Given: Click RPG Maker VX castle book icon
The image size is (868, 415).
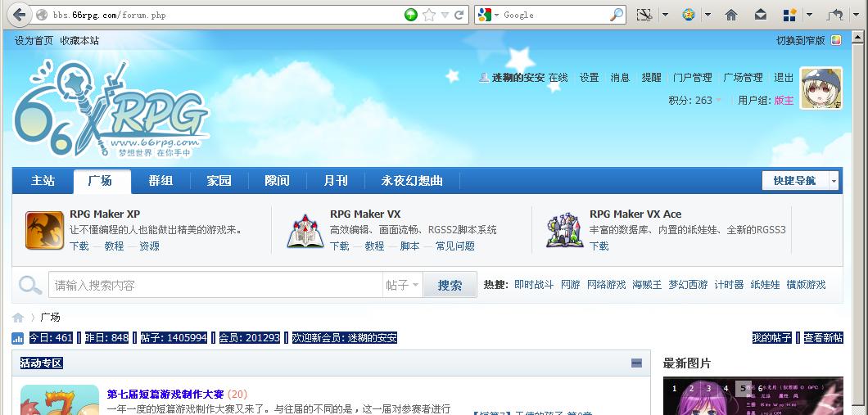Looking at the screenshot, I should coord(305,231).
